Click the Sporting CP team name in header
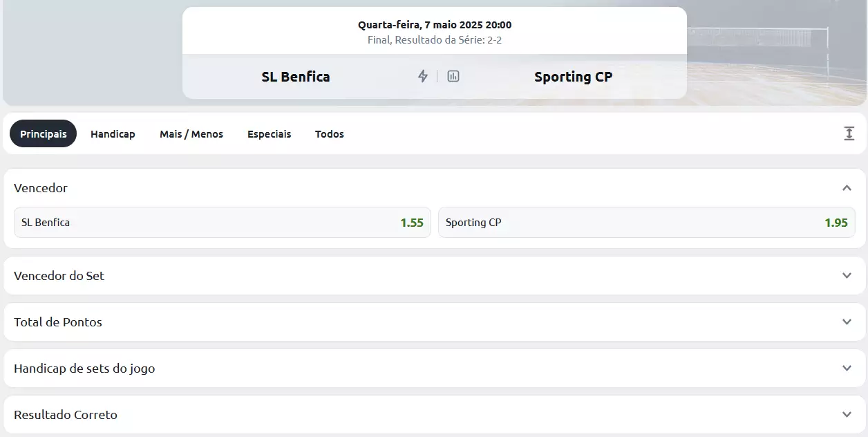 point(573,77)
